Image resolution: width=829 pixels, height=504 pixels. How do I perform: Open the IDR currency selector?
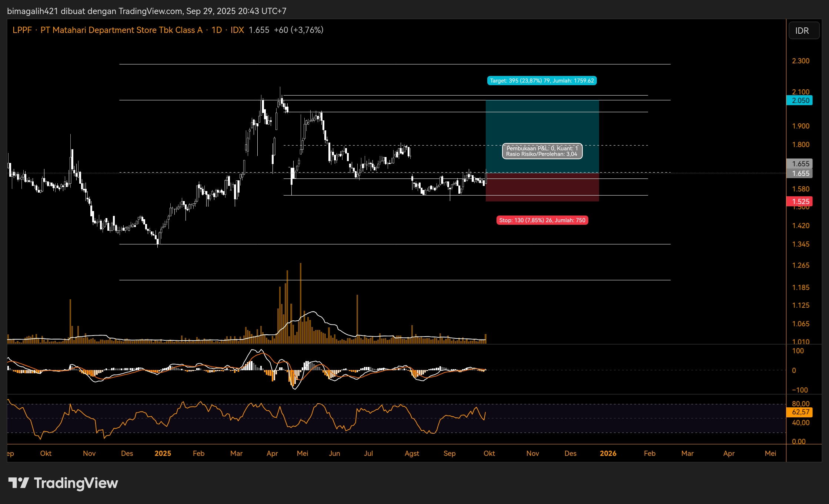pyautogui.click(x=802, y=31)
